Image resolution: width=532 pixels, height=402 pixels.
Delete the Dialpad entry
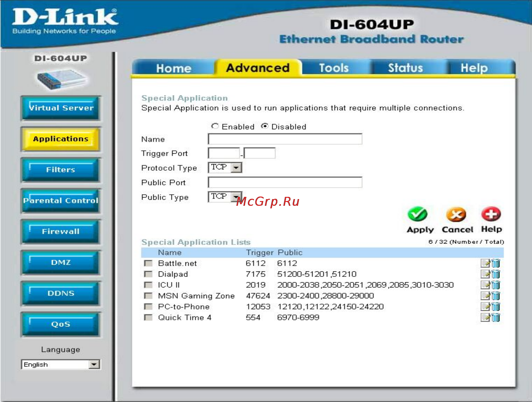click(x=496, y=274)
